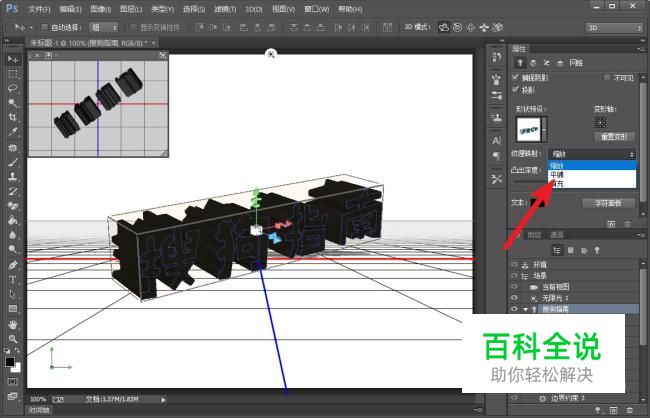Screen dimensions: 650x418
Task: Hide the 搜狗指南 mesh with eye icon
Action: [514, 309]
